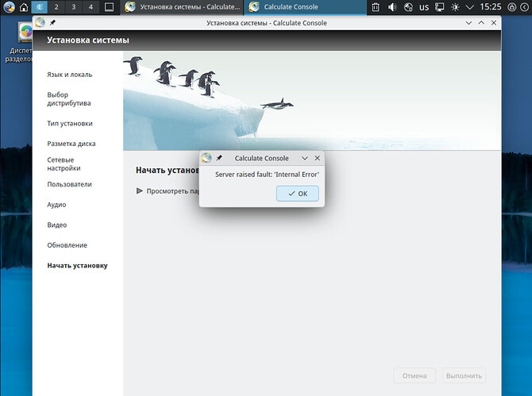Select the Обновление step

point(67,245)
